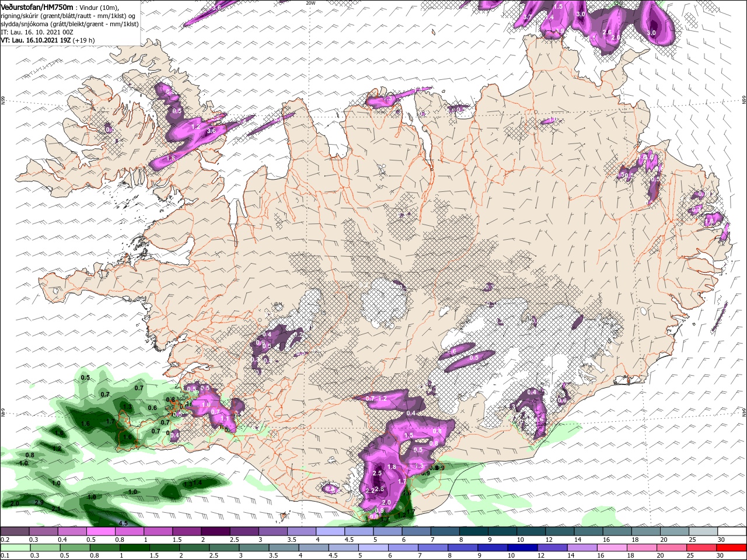The image size is (747, 560).
Task: Pick the 0.2 swatch in top snow scale
Action: (x=14, y=531)
